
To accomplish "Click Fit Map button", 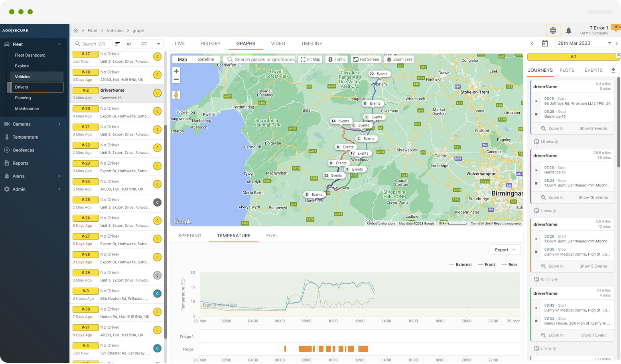I will tap(310, 59).
